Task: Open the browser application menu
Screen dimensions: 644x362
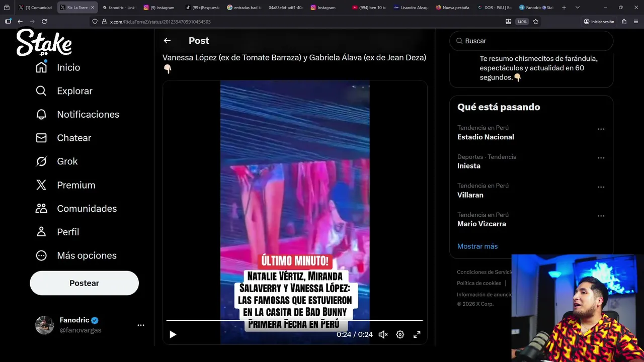Action: tap(636, 22)
